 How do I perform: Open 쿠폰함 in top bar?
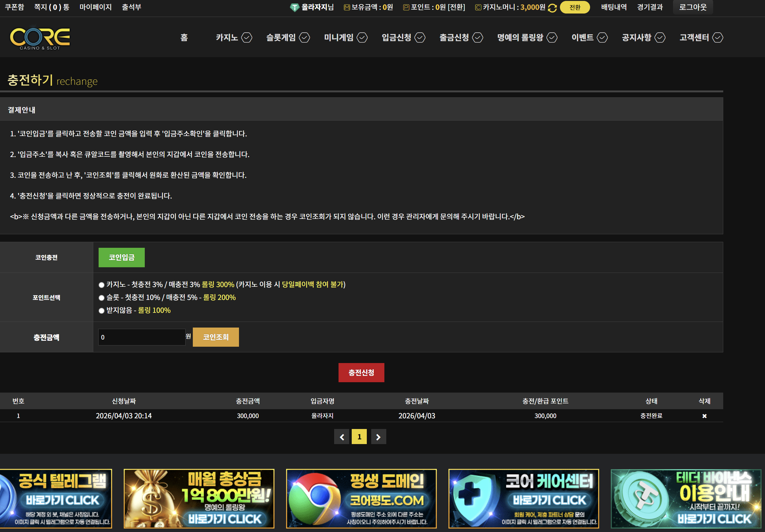tap(14, 7)
